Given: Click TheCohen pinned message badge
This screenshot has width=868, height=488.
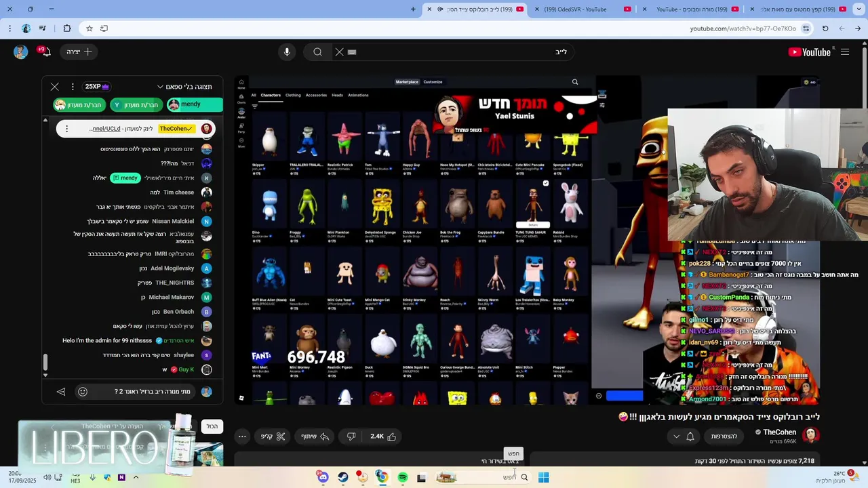Looking at the screenshot, I should click(176, 128).
